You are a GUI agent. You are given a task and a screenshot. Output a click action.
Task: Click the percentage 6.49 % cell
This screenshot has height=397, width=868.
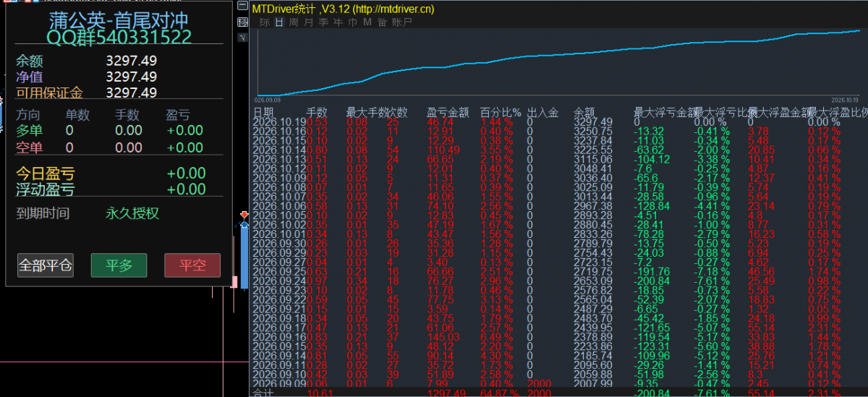pos(497,337)
